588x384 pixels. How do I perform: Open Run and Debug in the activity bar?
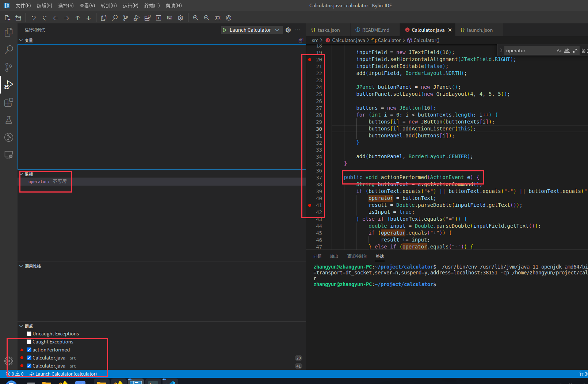[9, 85]
